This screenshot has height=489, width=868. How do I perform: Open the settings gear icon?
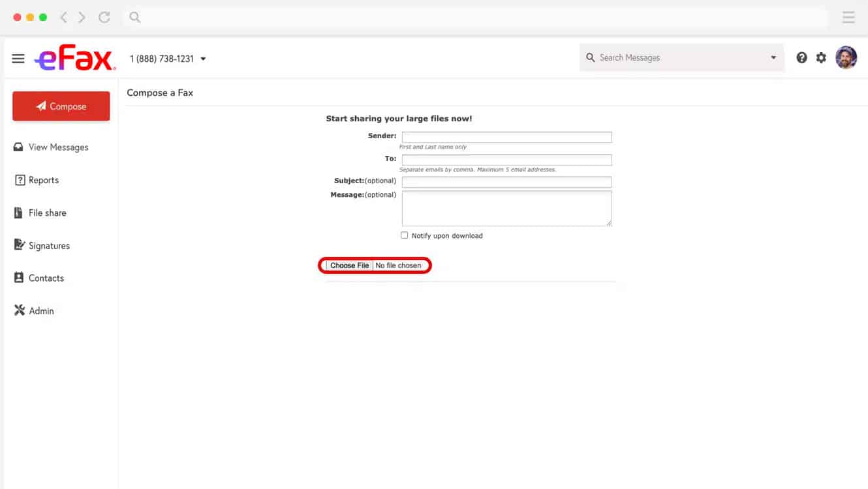[x=821, y=57]
